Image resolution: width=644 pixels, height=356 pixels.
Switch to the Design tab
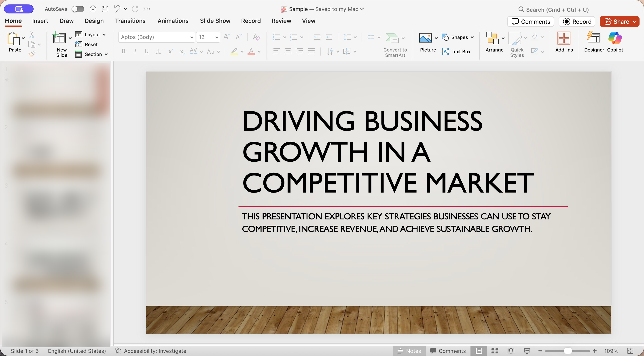[x=94, y=21]
